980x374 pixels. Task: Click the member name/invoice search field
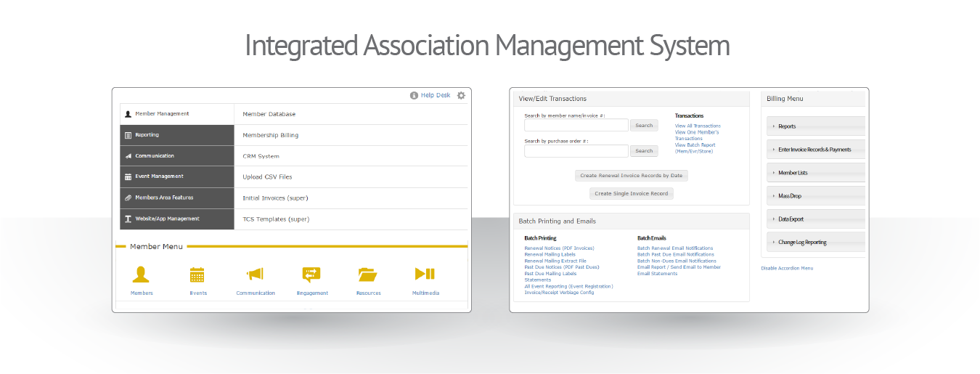tap(576, 125)
